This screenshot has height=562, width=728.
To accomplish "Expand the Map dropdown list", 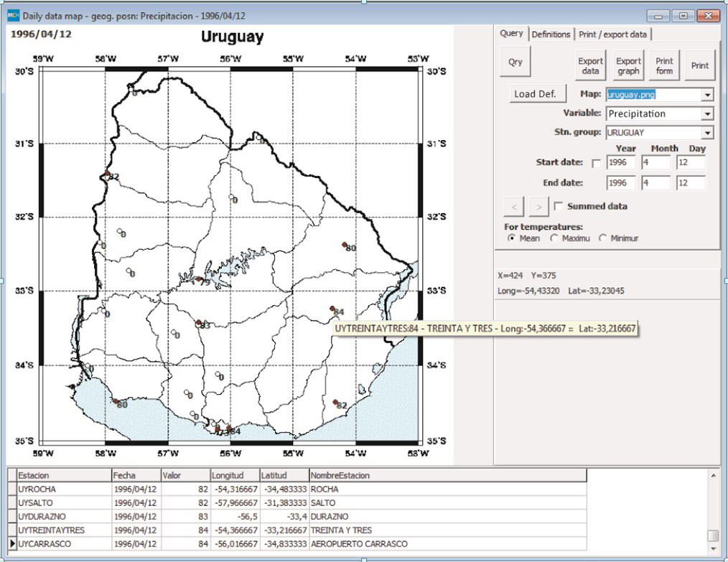I will 707,95.
